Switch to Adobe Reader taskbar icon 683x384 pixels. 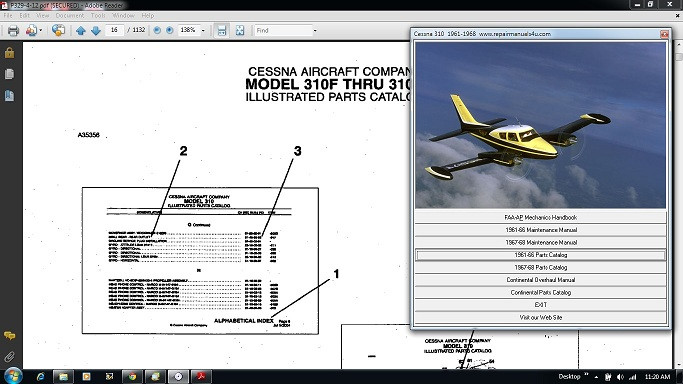[x=201, y=376]
